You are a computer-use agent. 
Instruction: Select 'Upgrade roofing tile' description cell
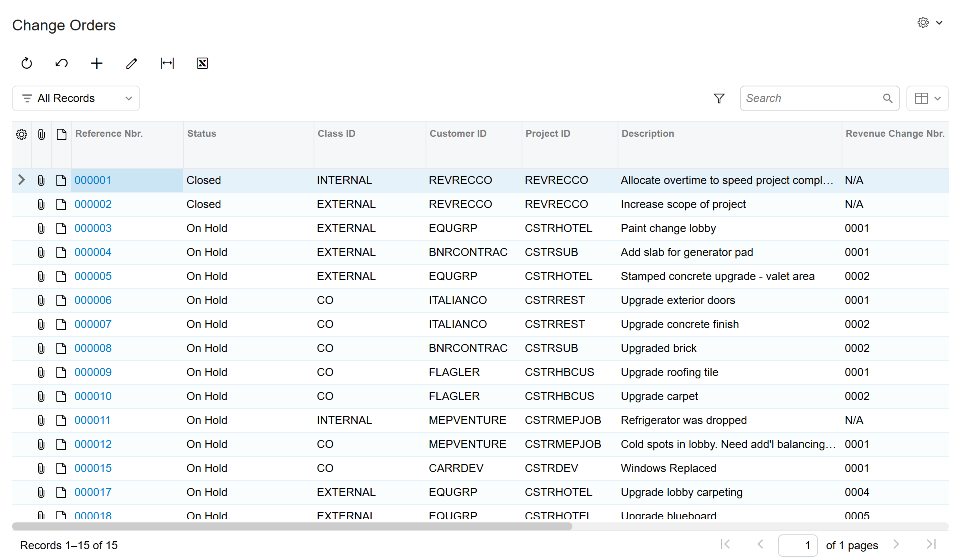[730, 372]
